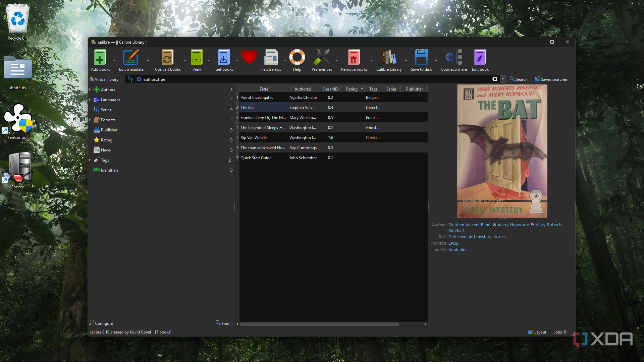The image size is (644, 362).
Task: Expand the Formats tree category
Action: coord(90,120)
